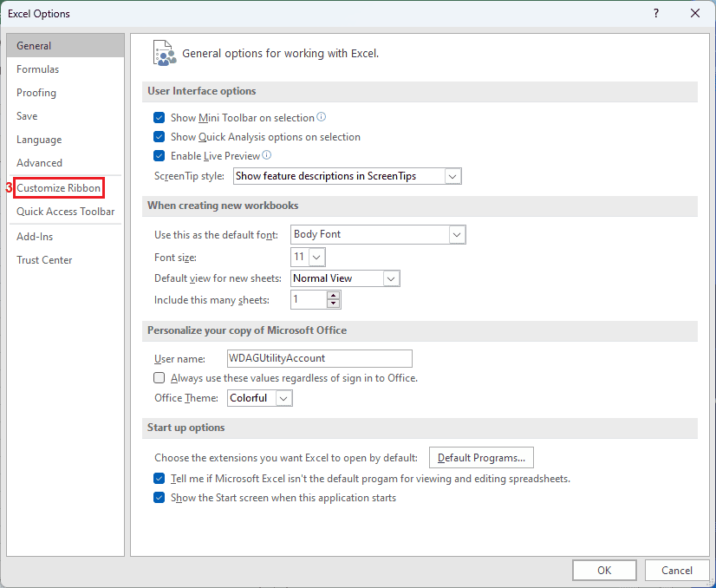The width and height of the screenshot is (716, 588).
Task: Select the General category
Action: point(66,46)
